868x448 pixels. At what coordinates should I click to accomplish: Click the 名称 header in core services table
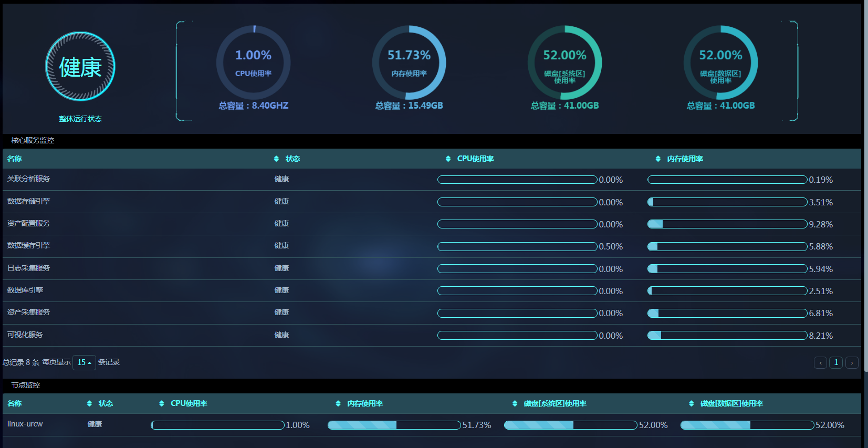tap(15, 159)
